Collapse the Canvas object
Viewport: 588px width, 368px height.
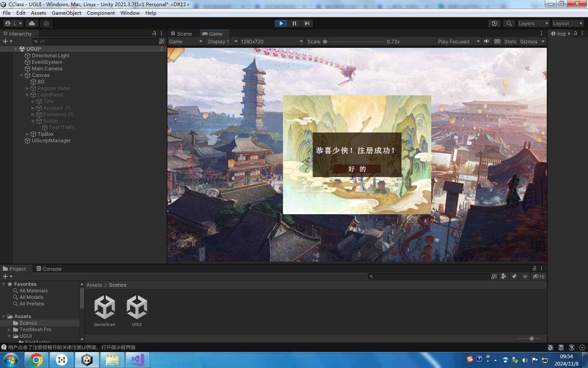click(22, 75)
